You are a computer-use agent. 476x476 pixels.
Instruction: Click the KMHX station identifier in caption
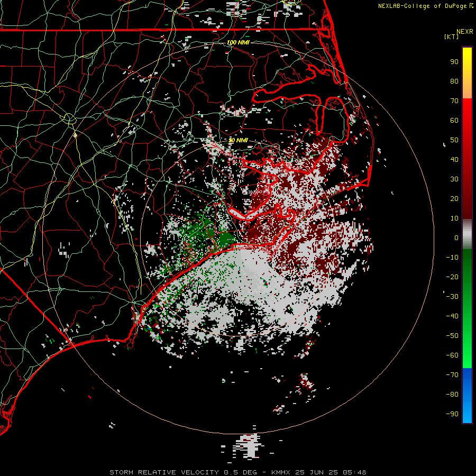click(281, 472)
